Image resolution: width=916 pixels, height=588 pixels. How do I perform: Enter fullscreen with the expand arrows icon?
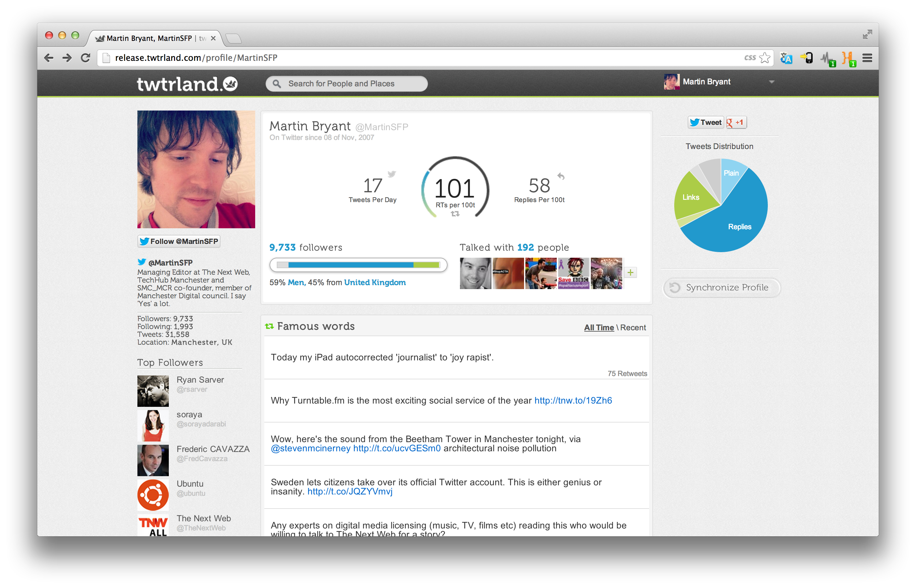867,34
